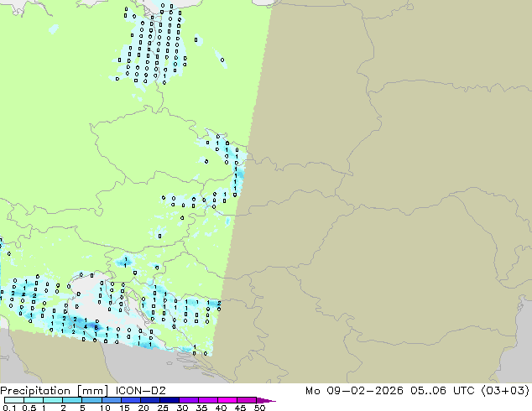Viewport: 532px width, 411px height.
Task: Click the 'Precipitation' title word
Action: tap(35, 391)
